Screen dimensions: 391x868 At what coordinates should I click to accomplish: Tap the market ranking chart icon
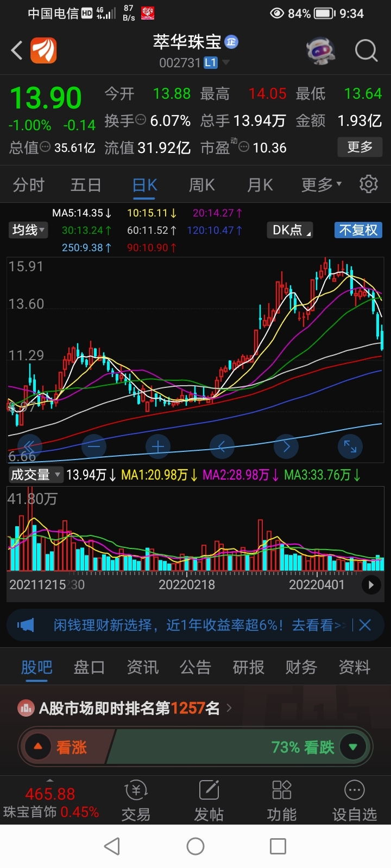26,708
